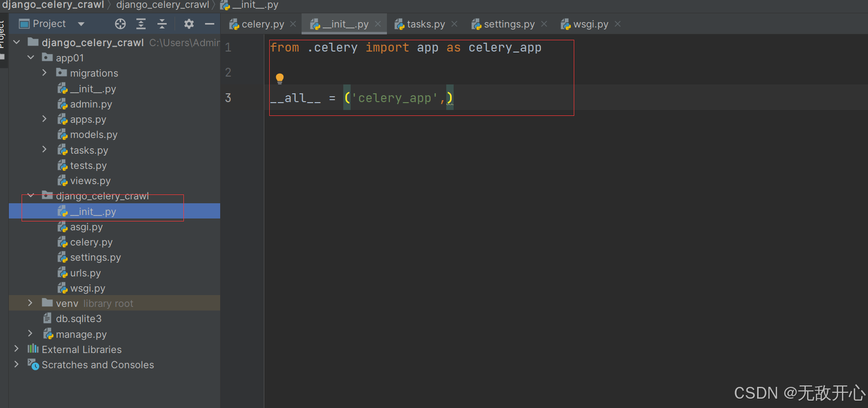Click the 'import' keyword on line 1

[x=387, y=48]
